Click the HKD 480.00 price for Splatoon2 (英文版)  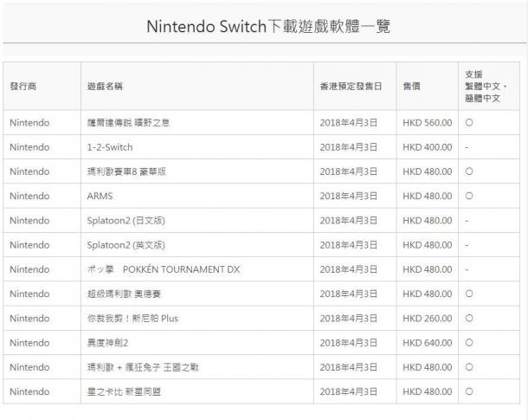coord(428,245)
